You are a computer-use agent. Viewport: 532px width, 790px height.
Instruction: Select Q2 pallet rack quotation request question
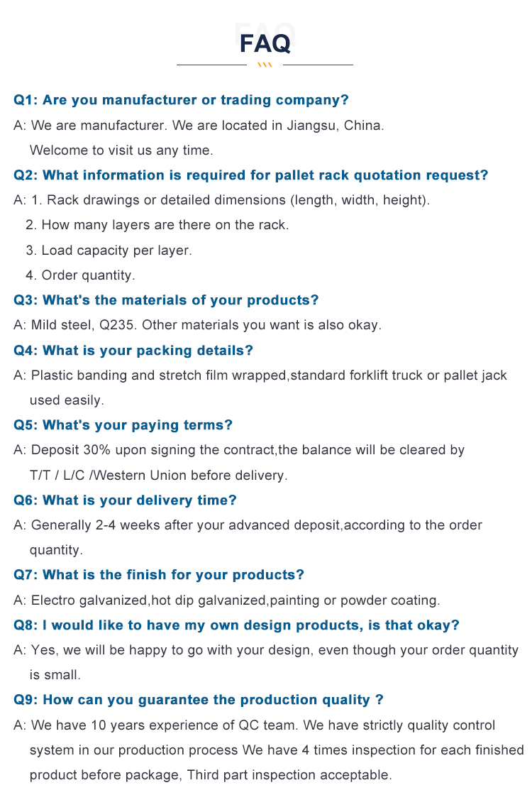click(250, 175)
